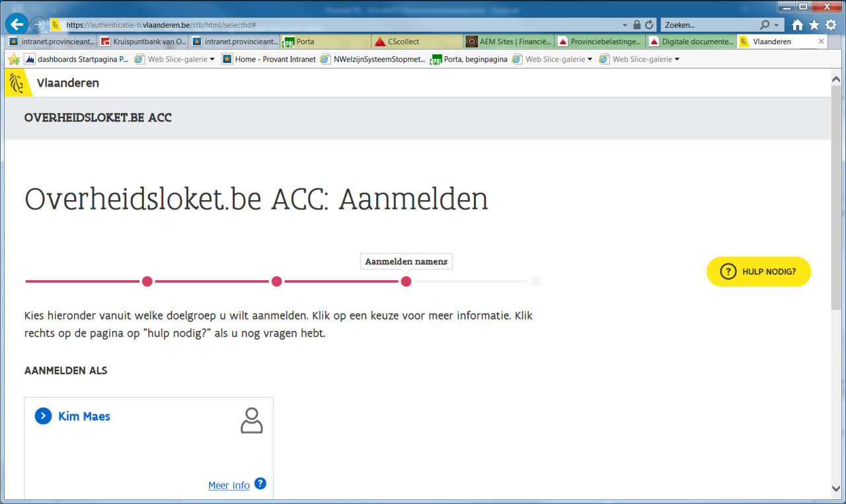Click the active Aanmelden namens step dot

(x=406, y=281)
